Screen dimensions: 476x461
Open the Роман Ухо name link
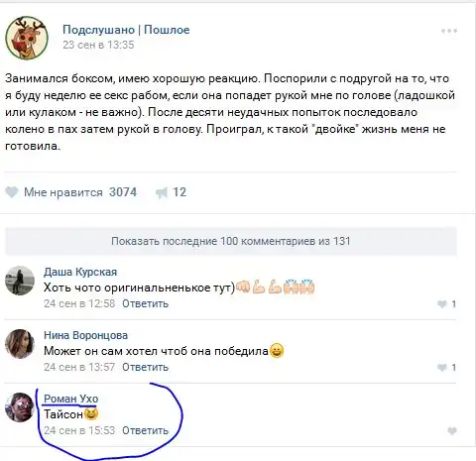coord(70,399)
